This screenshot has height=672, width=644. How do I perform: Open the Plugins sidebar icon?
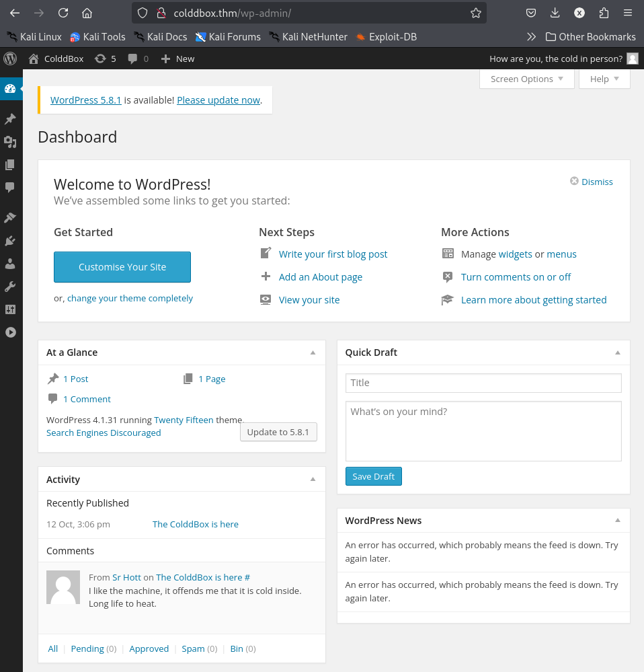(10, 240)
